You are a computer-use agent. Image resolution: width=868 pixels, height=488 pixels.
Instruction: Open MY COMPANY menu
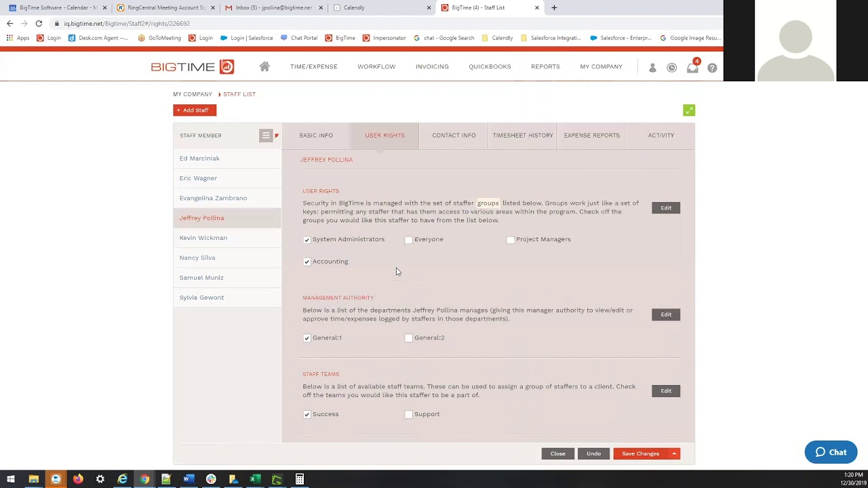[601, 66]
